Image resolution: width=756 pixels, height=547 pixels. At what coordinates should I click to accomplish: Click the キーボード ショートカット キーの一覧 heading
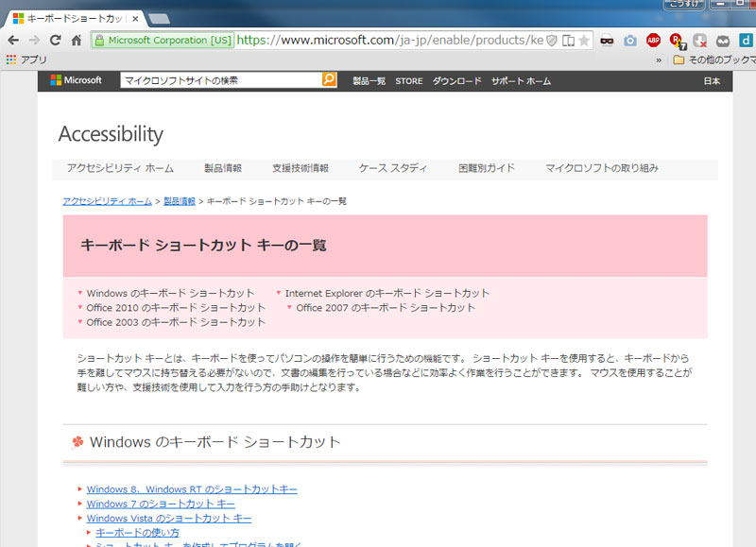(203, 246)
